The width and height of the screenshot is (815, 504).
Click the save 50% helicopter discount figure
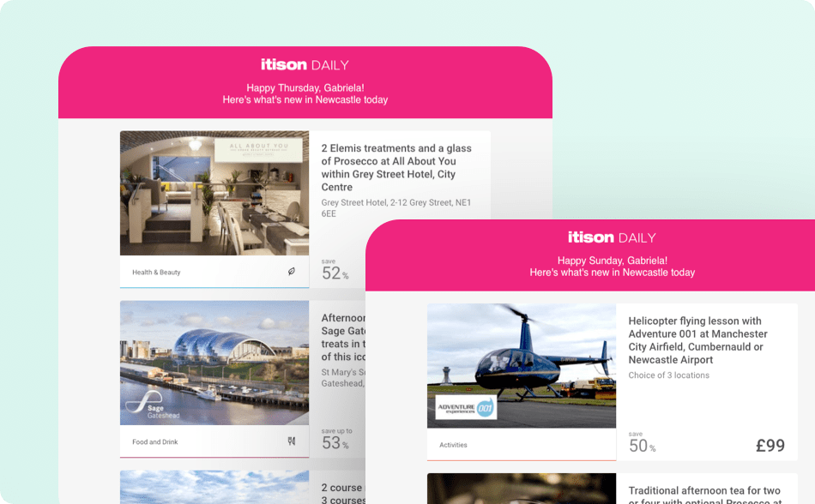point(642,443)
